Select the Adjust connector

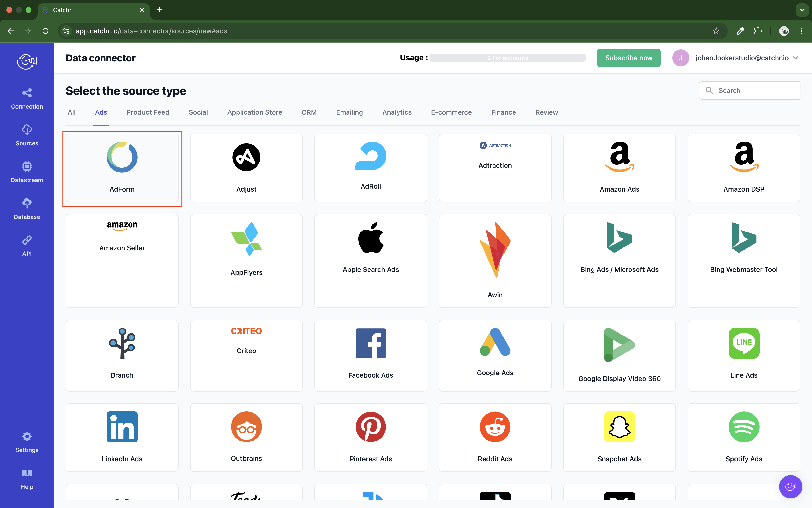[x=246, y=168]
